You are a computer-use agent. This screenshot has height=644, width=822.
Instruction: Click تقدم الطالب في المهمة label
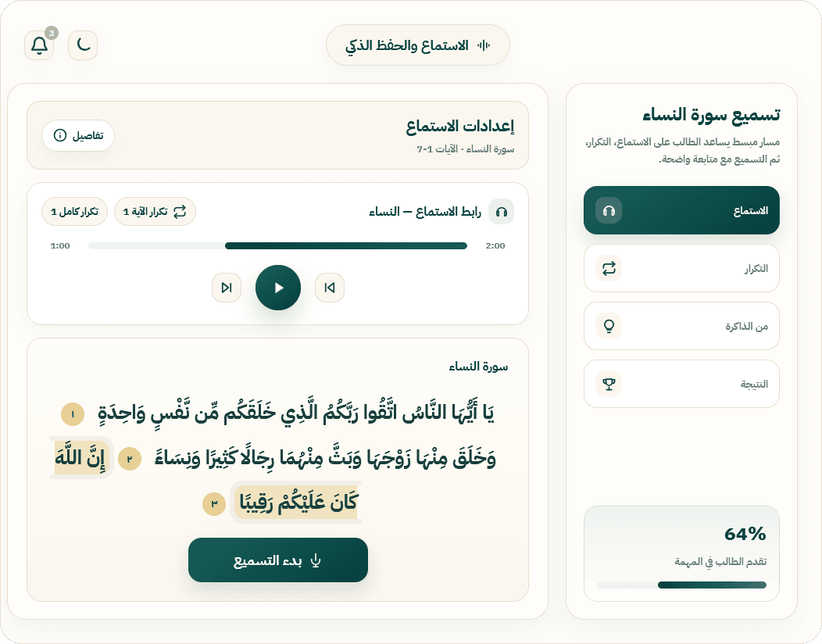click(720, 562)
